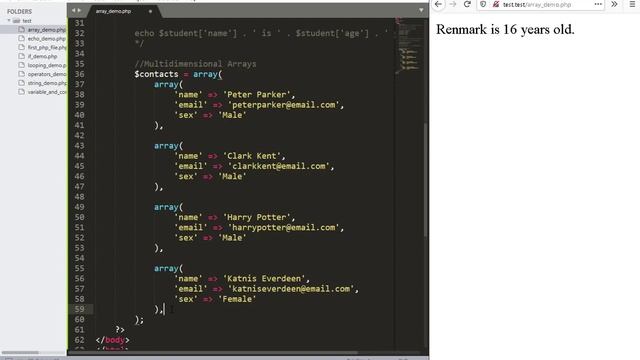Show more browser tools overflow chevrons

click(614, 4)
